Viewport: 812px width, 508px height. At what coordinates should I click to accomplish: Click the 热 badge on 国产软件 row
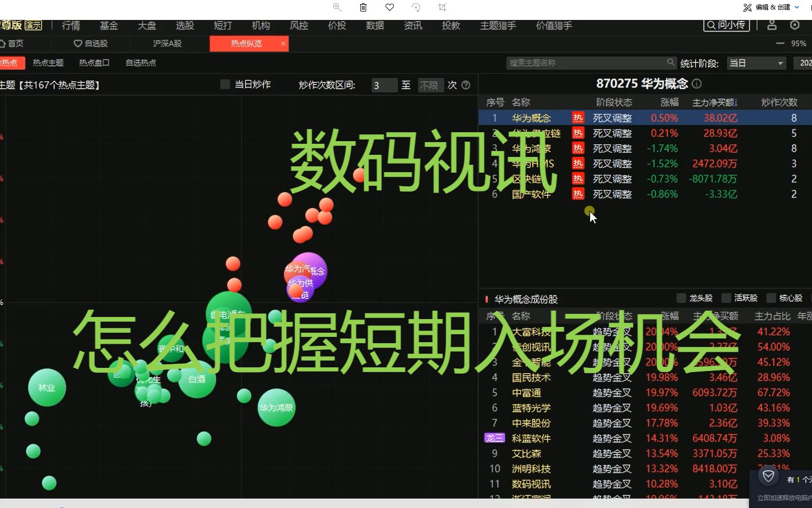click(578, 194)
